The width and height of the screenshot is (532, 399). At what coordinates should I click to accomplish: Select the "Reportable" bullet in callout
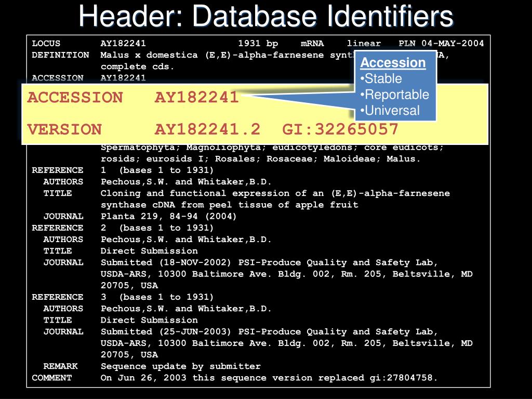[395, 95]
